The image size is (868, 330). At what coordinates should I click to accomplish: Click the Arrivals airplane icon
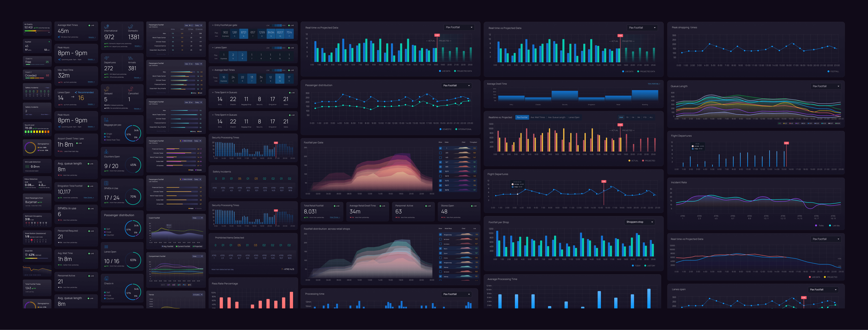click(x=130, y=58)
